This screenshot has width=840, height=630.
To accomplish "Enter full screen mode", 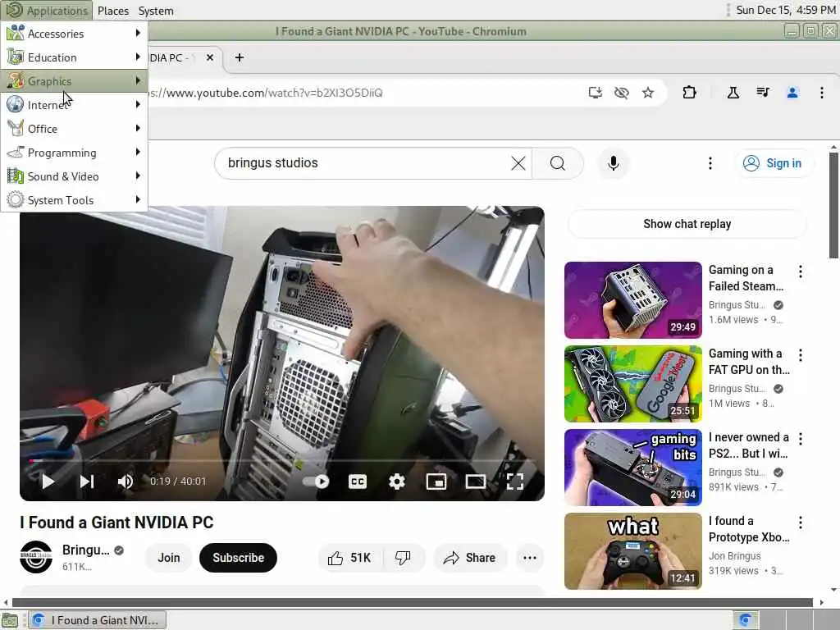I will click(x=515, y=482).
